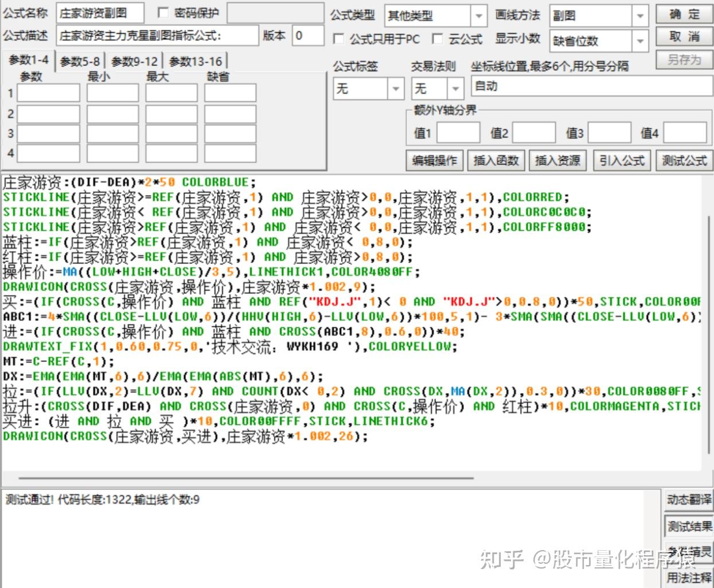Open the 显示小数 dropdown
Viewport: 714px width, 588px height.
pos(641,41)
